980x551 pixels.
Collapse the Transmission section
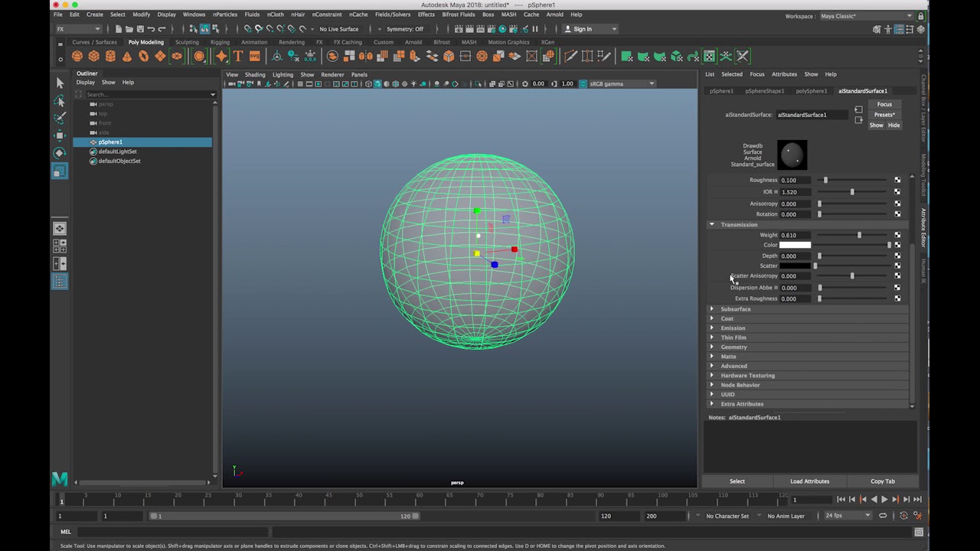[712, 224]
